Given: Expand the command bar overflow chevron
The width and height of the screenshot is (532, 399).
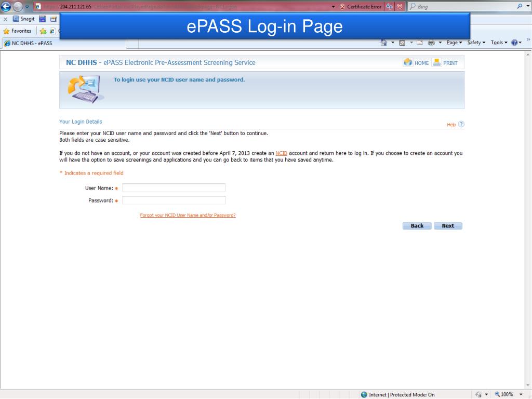Looking at the screenshot, I should tap(528, 40).
